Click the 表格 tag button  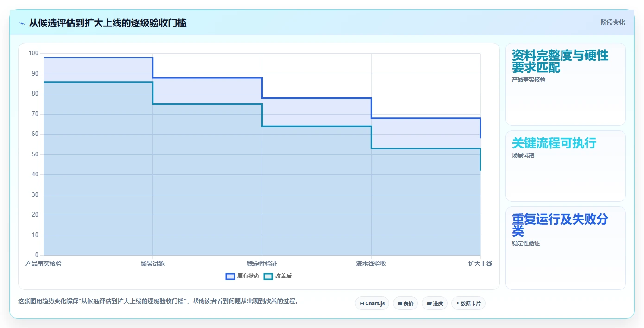click(405, 303)
